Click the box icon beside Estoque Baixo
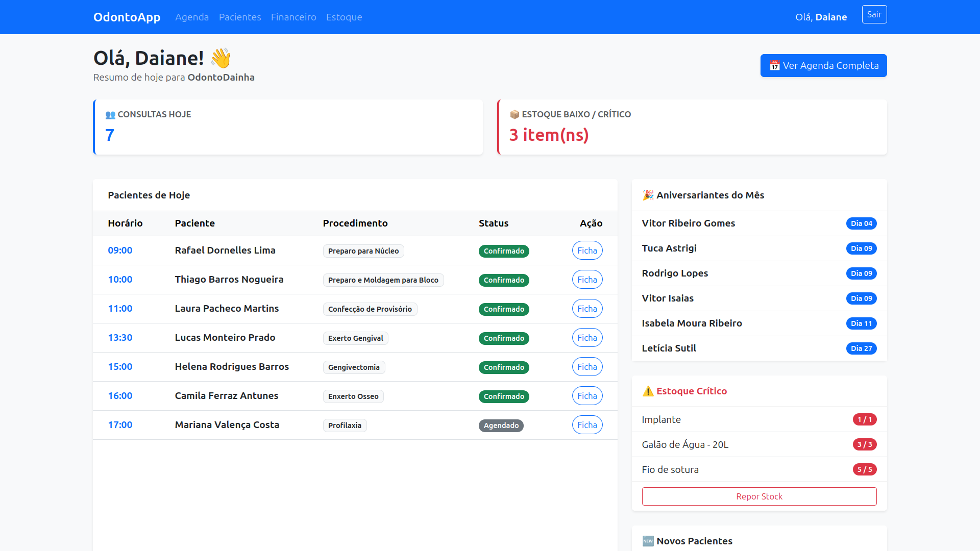The image size is (980, 551). pyautogui.click(x=514, y=114)
